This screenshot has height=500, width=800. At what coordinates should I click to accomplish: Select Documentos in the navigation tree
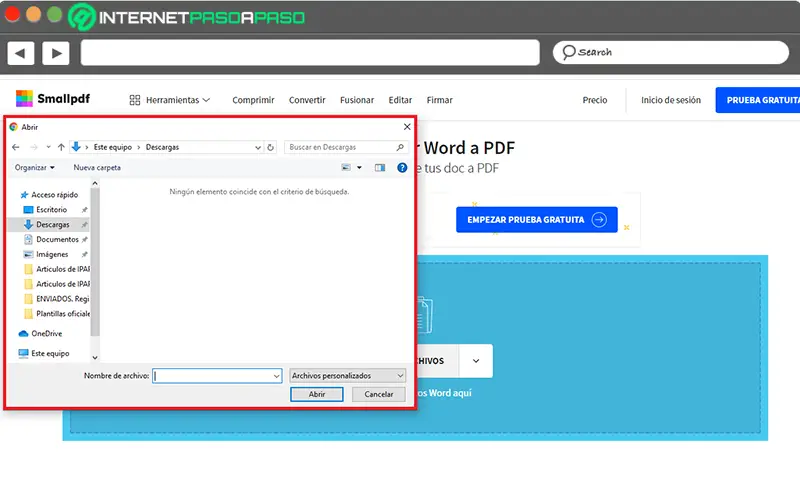pos(57,239)
